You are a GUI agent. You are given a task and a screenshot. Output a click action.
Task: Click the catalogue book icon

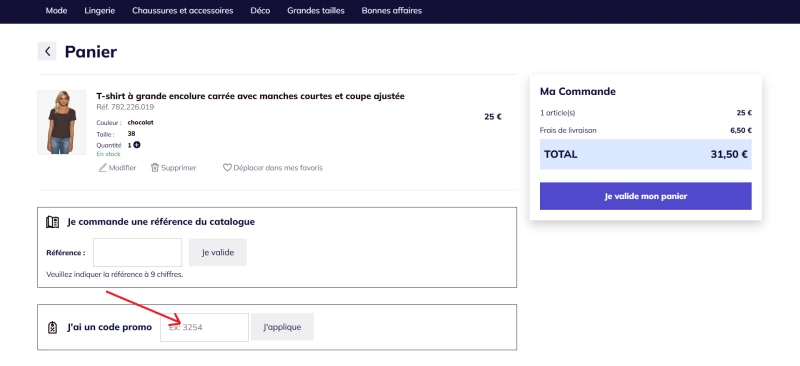coord(53,222)
